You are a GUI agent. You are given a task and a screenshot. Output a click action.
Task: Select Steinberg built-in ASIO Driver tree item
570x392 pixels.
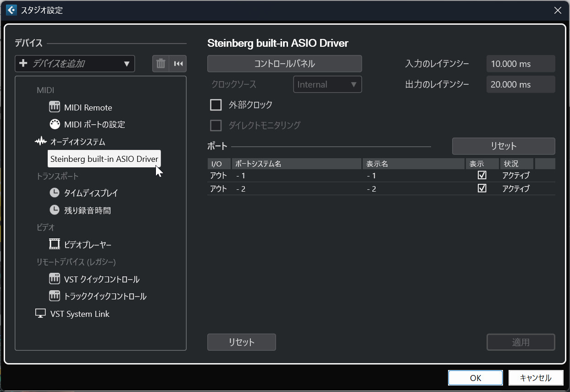104,159
